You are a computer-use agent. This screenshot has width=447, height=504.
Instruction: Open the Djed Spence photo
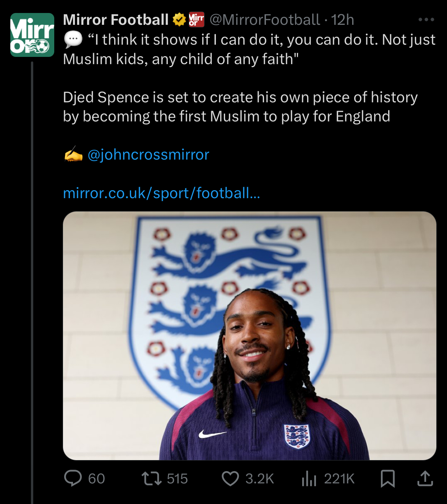(249, 336)
